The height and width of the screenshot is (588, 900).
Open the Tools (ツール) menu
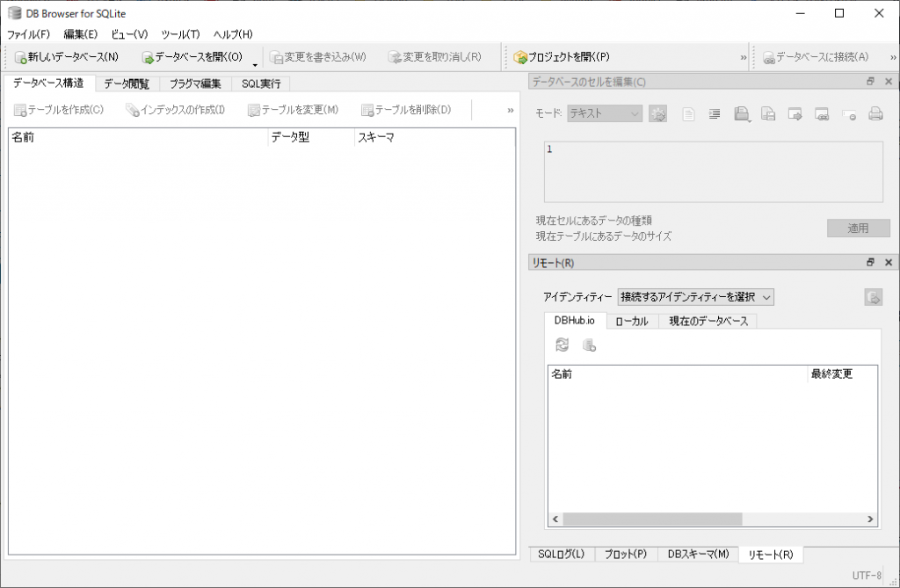pyautogui.click(x=180, y=34)
